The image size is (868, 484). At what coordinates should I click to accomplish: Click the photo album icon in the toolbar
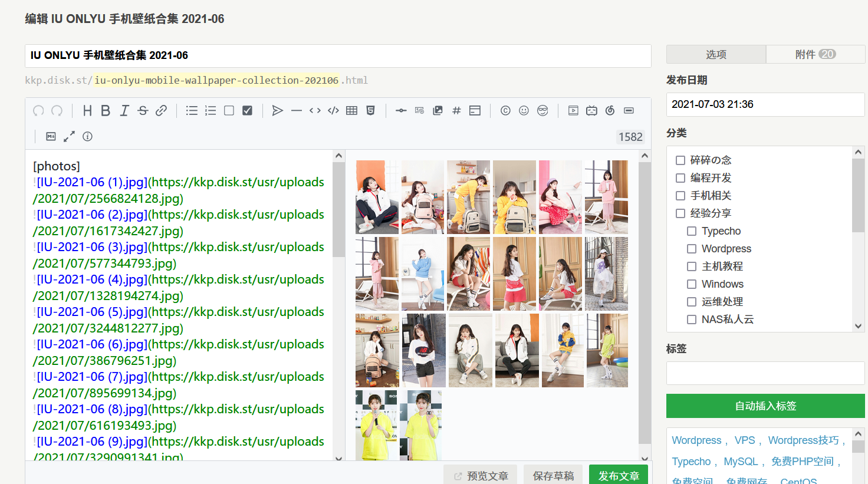click(438, 110)
